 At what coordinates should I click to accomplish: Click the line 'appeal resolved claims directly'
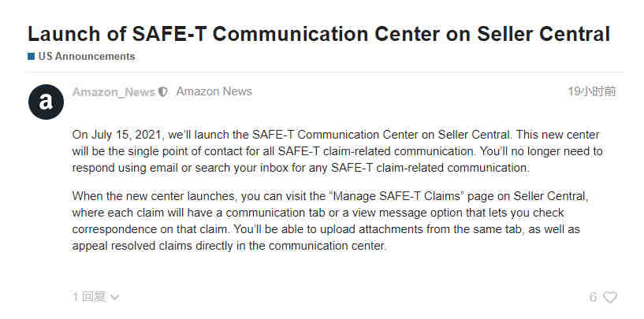coord(229,246)
